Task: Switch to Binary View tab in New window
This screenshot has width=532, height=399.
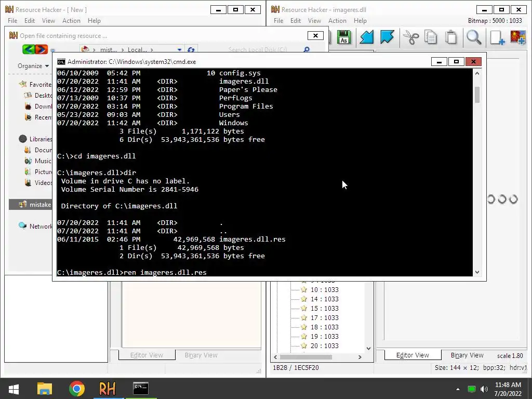Action: coord(201,355)
